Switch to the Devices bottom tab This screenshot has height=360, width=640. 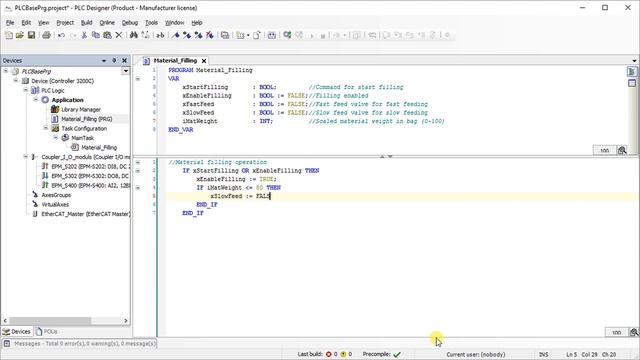click(16, 332)
